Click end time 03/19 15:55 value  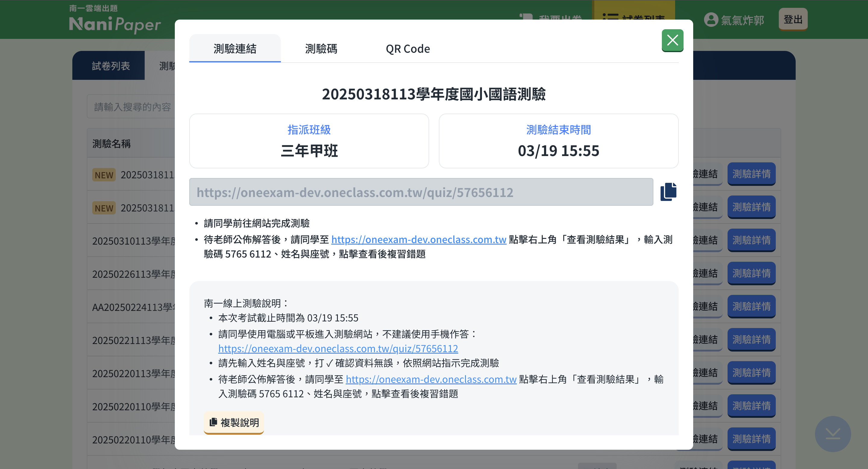(x=558, y=151)
